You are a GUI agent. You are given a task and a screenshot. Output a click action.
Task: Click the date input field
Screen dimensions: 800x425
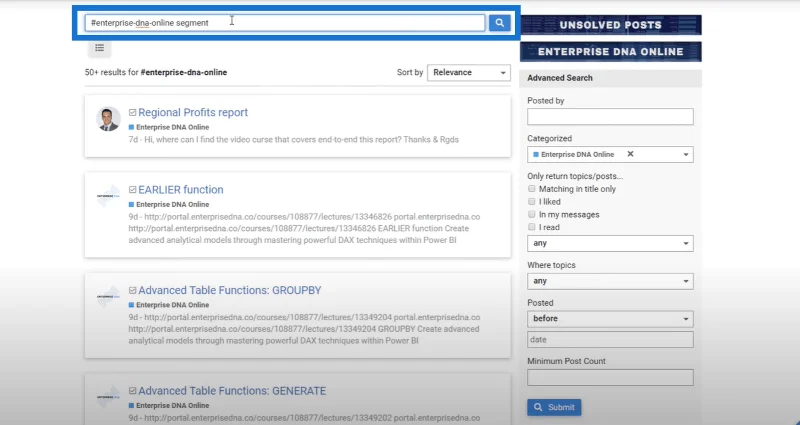(610, 339)
